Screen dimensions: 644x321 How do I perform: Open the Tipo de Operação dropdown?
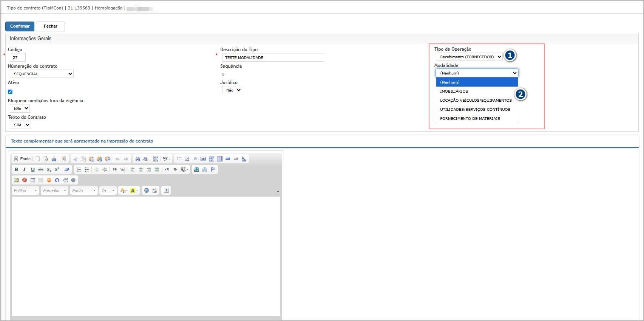469,57
